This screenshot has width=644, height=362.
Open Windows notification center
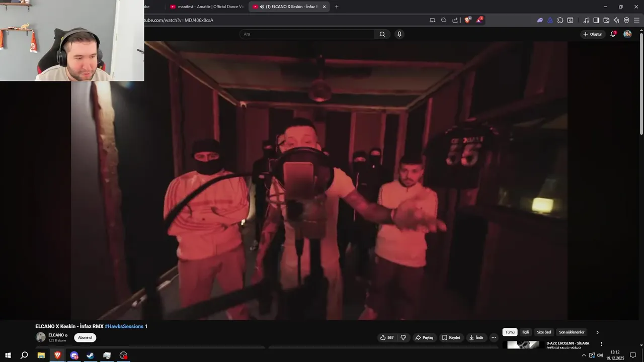coord(633,355)
